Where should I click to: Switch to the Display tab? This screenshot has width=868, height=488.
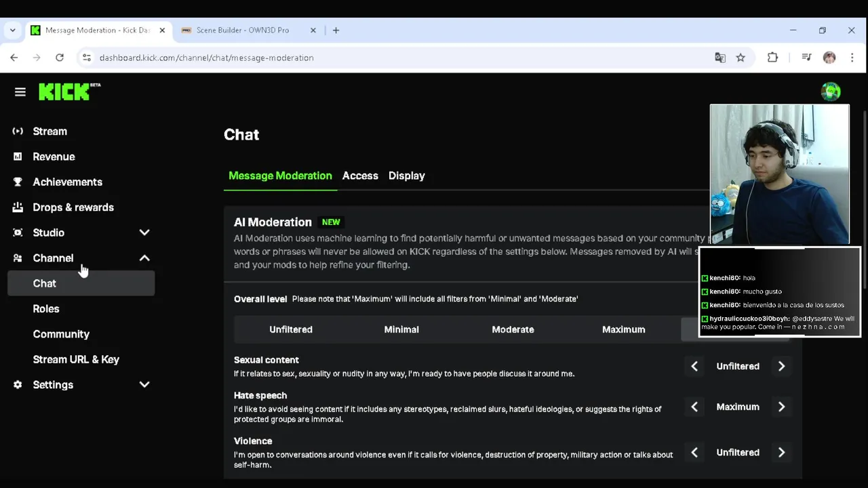(407, 176)
